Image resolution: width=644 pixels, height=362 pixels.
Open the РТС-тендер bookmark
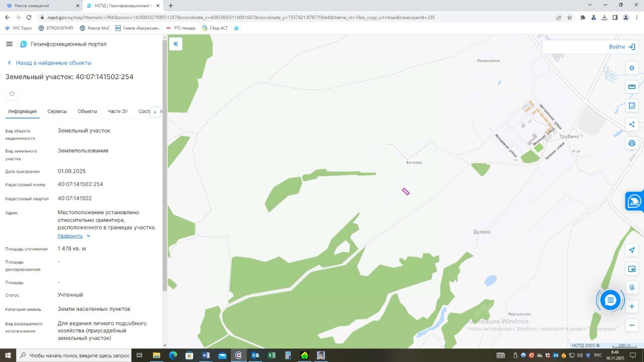[181, 28]
